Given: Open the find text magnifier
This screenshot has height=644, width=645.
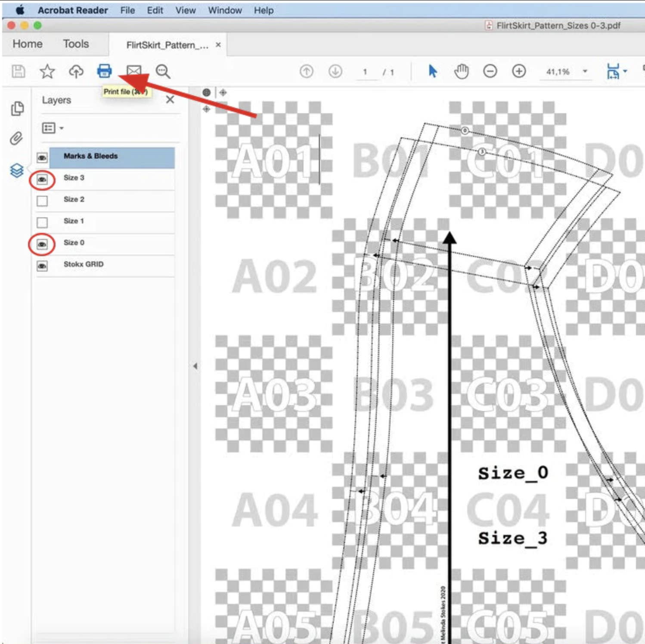Looking at the screenshot, I should point(163,71).
